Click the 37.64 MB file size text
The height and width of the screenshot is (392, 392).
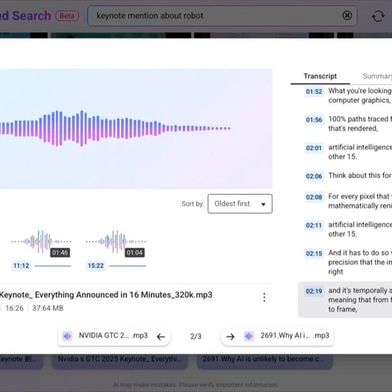click(48, 308)
